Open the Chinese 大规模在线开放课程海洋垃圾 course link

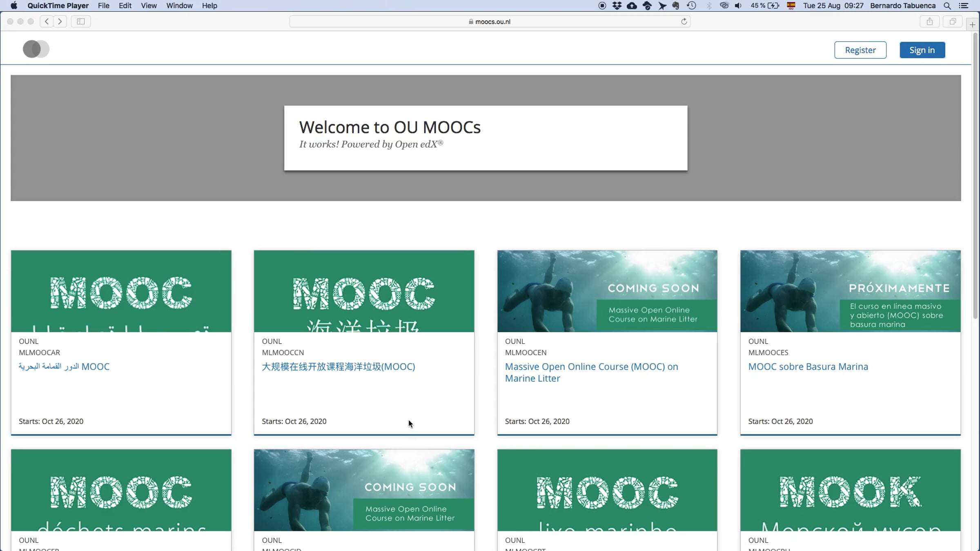tap(339, 367)
